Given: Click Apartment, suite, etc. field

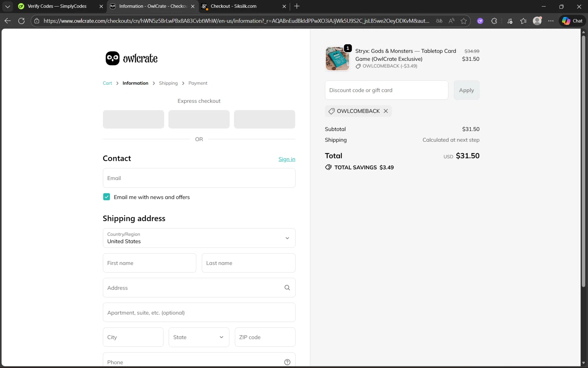Looking at the screenshot, I should tap(199, 313).
